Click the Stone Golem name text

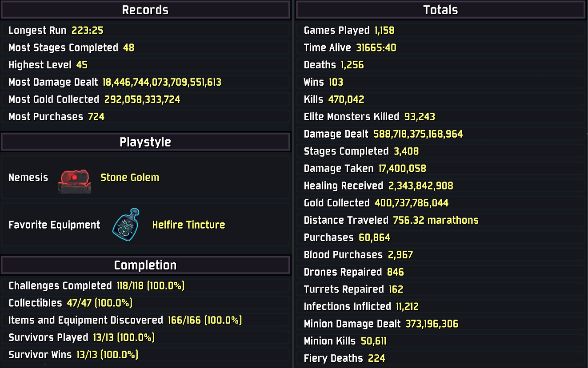point(130,178)
